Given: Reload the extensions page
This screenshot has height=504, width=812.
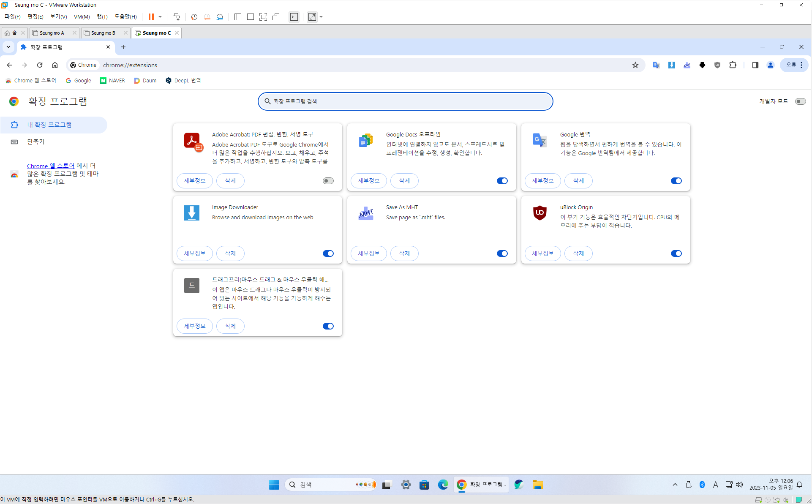Looking at the screenshot, I should pos(40,65).
